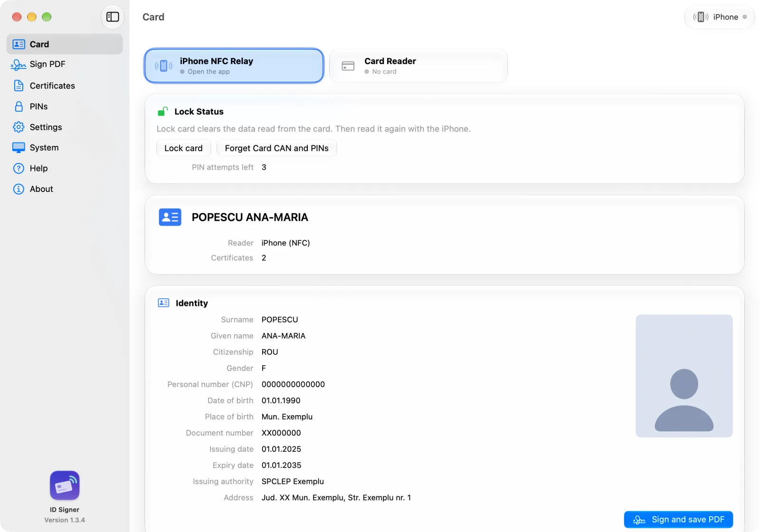Go to the PINs sidebar item
Viewport: 760px width, 532px height.
pyautogui.click(x=65, y=106)
